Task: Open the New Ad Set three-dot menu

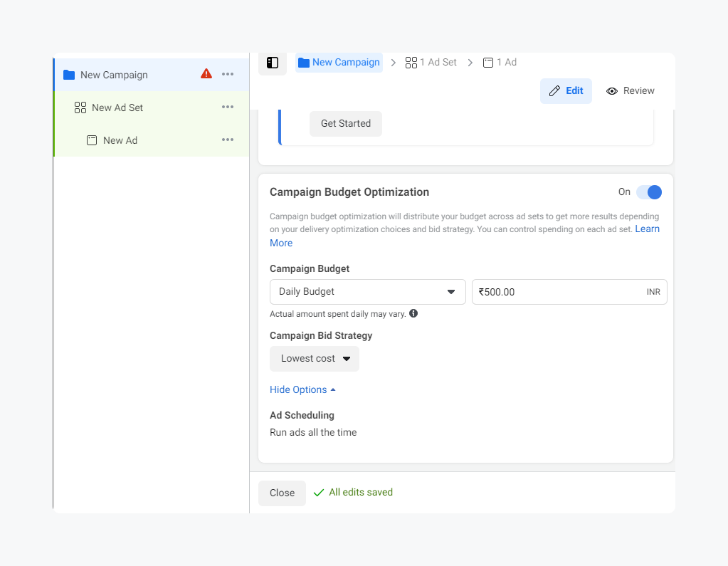Action: 228,107
